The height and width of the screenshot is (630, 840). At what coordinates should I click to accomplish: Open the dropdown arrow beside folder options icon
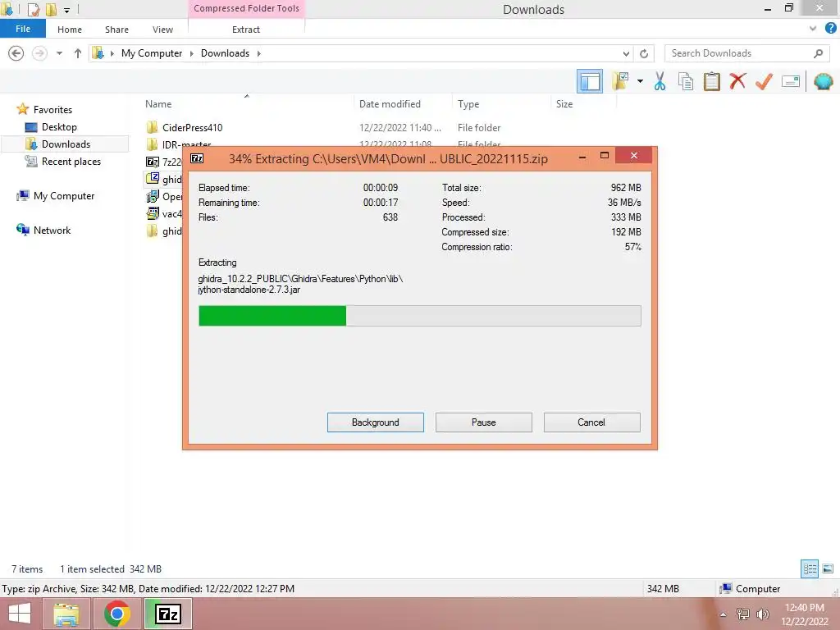tap(640, 81)
